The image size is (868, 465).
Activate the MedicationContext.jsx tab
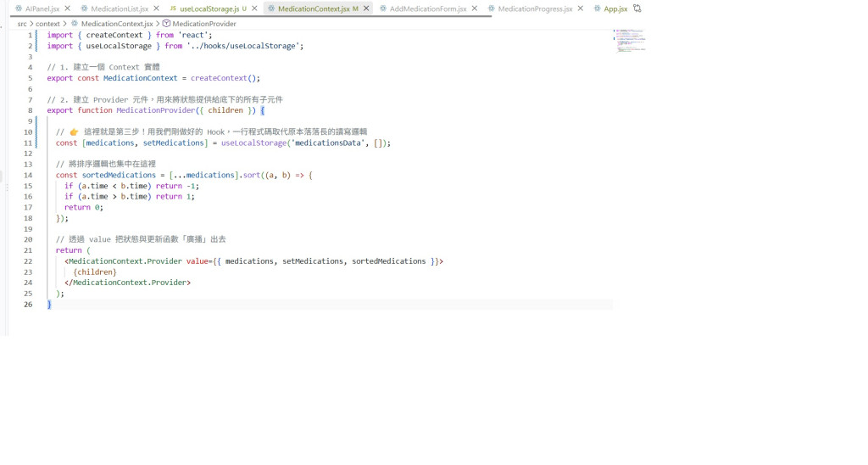(314, 8)
